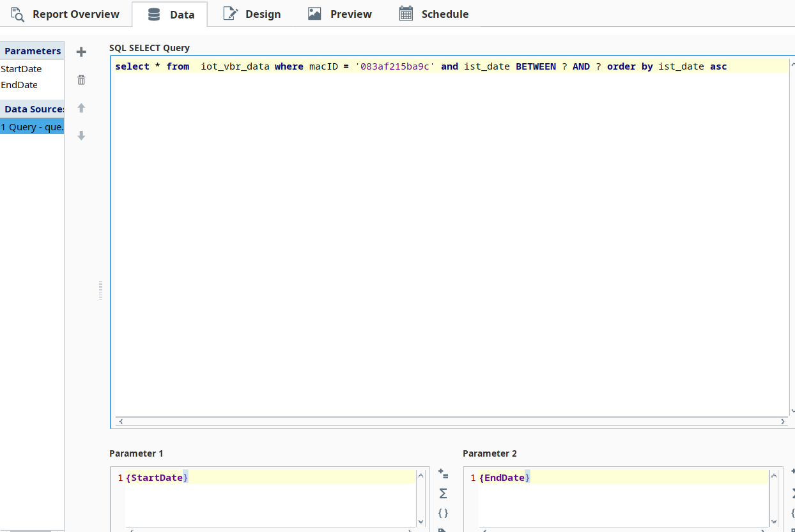
Task: Select the '1 Query - que.' data source
Action: 32,127
